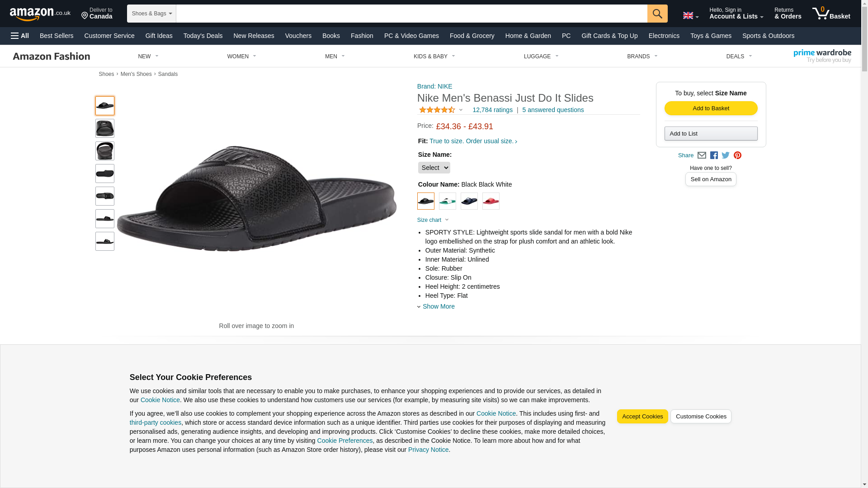Viewport: 868px width, 488px height.
Task: Select the red colour swatch
Action: [x=491, y=201]
